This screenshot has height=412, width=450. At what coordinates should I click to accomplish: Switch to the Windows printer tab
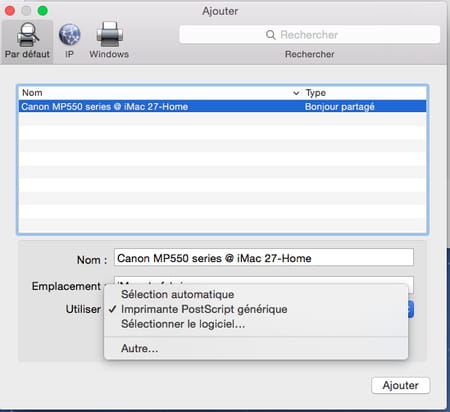coord(109,41)
